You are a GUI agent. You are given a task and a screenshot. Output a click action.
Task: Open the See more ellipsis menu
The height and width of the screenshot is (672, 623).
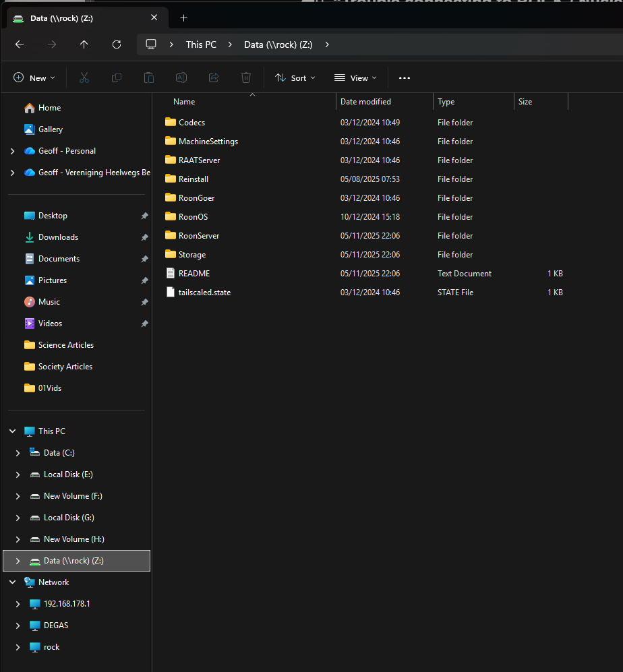pyautogui.click(x=405, y=78)
